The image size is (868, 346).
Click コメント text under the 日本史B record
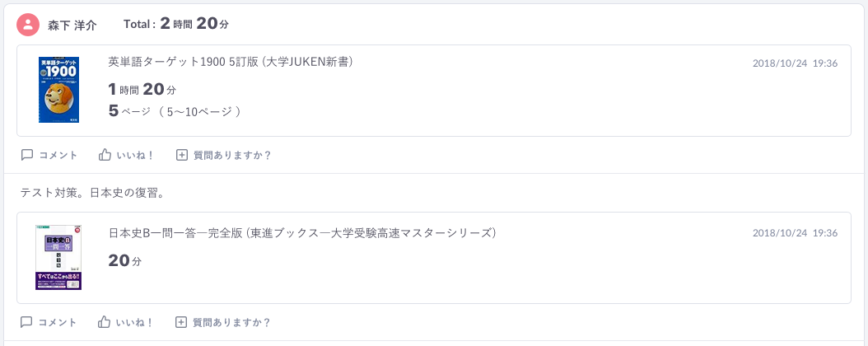point(58,322)
